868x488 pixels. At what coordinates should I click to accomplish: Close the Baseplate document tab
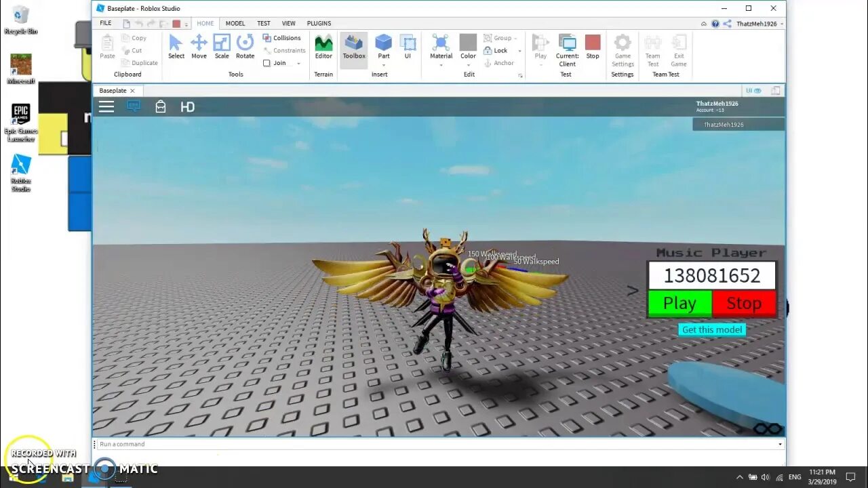[132, 91]
